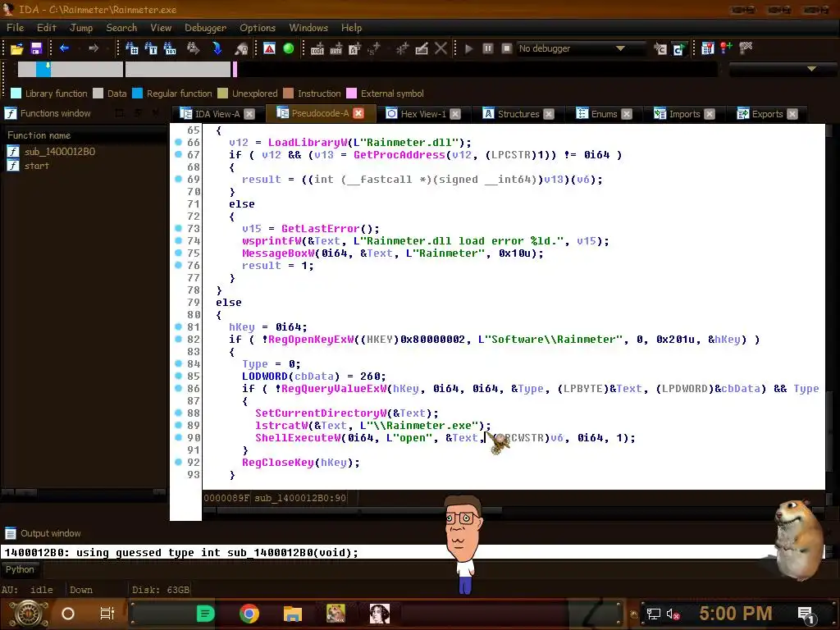The image size is (840, 630).
Task: Click the Functions window panel icon
Action: click(x=11, y=113)
